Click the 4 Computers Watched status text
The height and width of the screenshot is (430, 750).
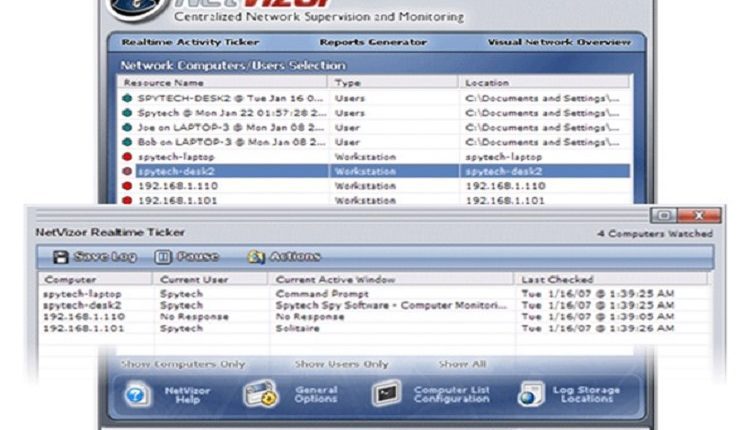(655, 233)
